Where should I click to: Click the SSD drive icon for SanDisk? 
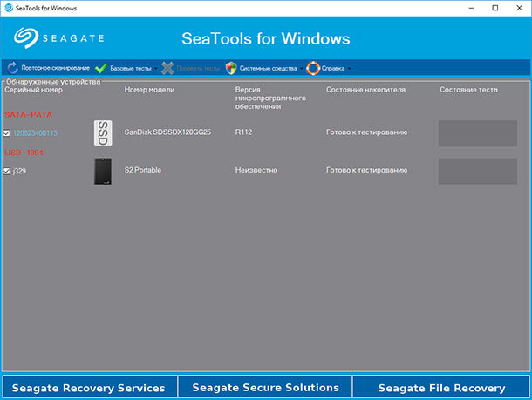103,132
